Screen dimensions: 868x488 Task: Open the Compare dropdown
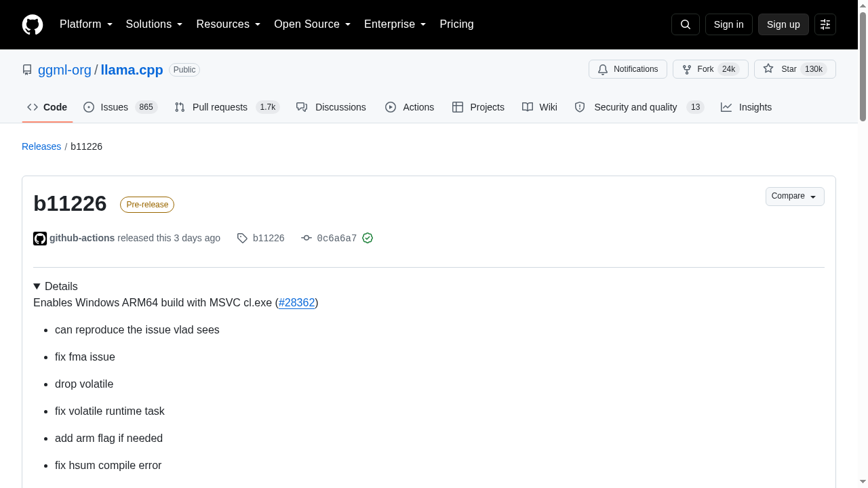tap(795, 197)
